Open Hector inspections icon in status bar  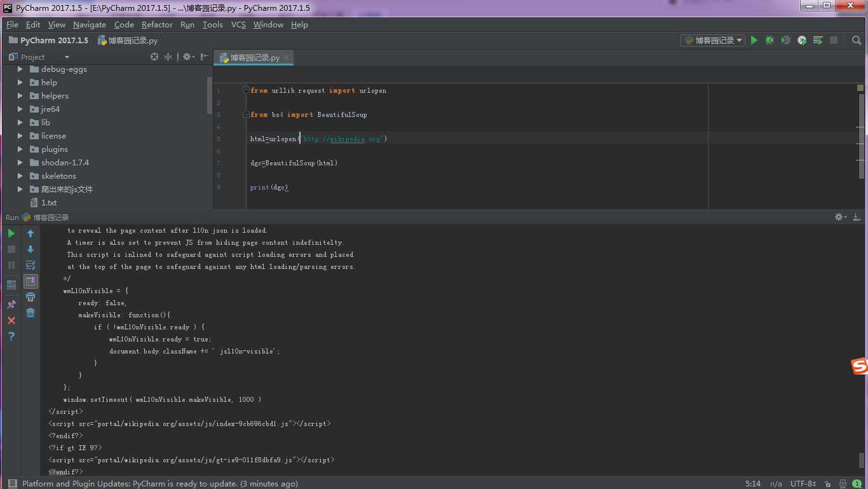pos(843,484)
